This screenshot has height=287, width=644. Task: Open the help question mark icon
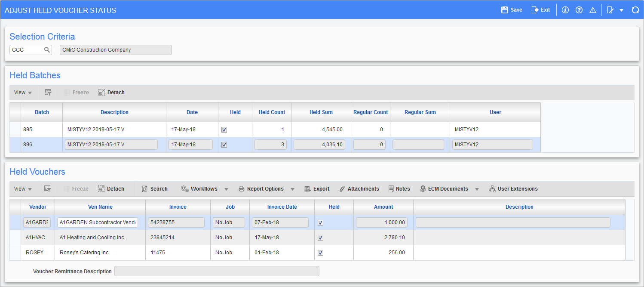point(579,10)
